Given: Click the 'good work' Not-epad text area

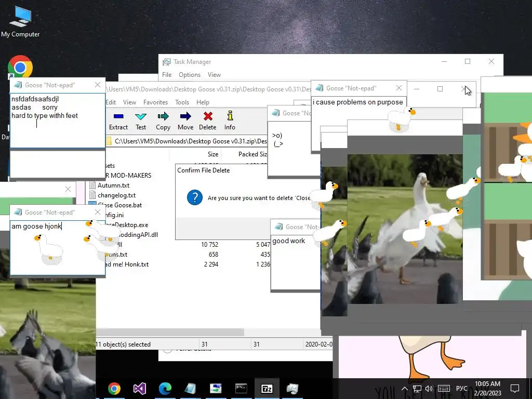Looking at the screenshot, I should (x=296, y=262).
